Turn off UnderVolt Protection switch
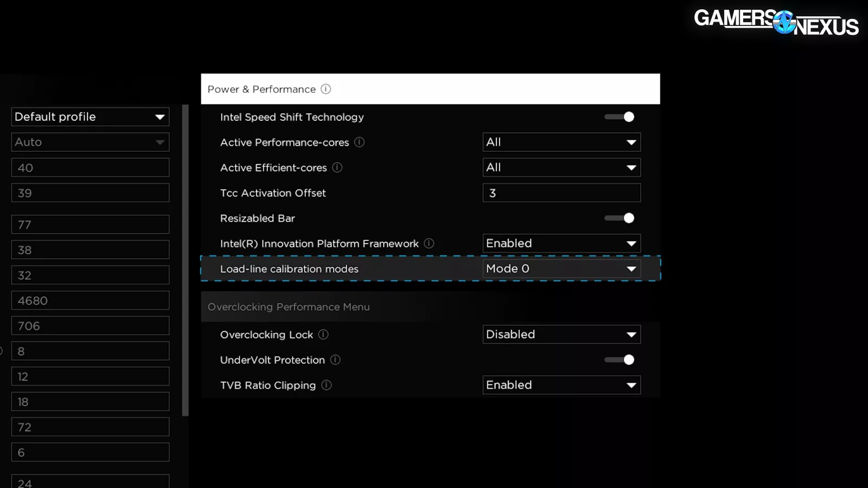This screenshot has width=868, height=488. coord(620,360)
